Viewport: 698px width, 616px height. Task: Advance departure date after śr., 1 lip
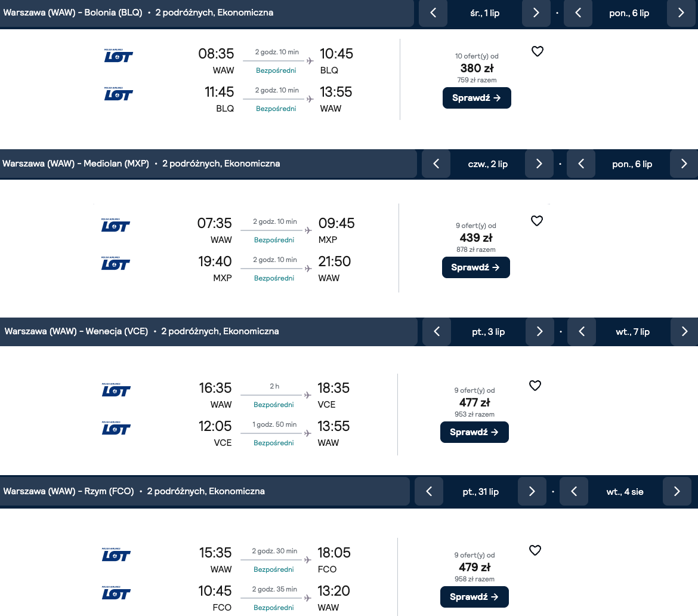536,13
